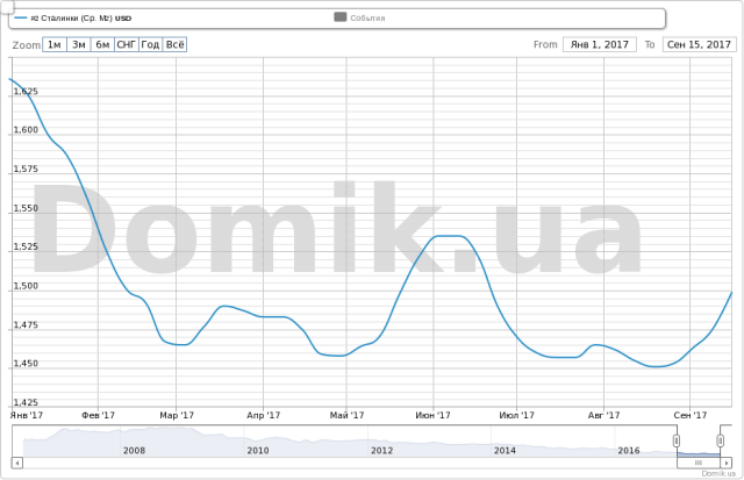Show the full history with Всё
The width and height of the screenshot is (744, 480).
175,45
